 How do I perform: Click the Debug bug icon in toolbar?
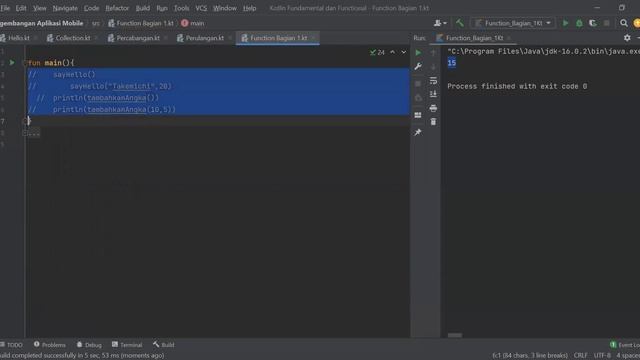(x=579, y=23)
